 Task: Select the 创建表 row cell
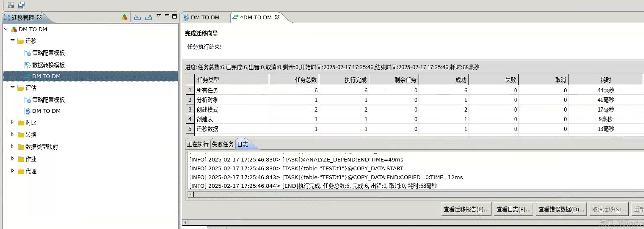232,119
